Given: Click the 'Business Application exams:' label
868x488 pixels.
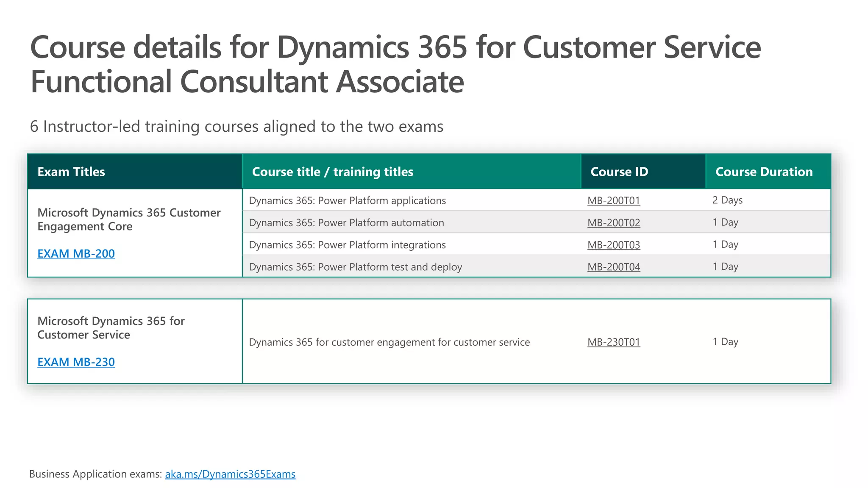Looking at the screenshot, I should (96, 474).
